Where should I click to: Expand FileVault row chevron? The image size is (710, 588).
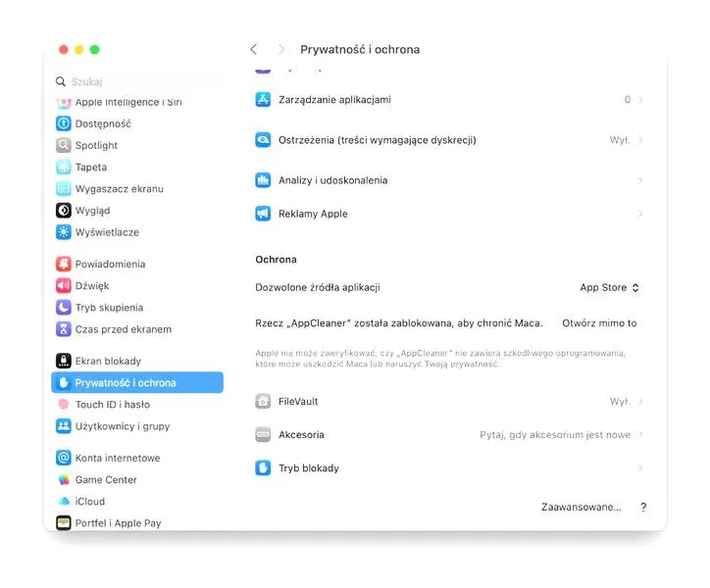640,401
